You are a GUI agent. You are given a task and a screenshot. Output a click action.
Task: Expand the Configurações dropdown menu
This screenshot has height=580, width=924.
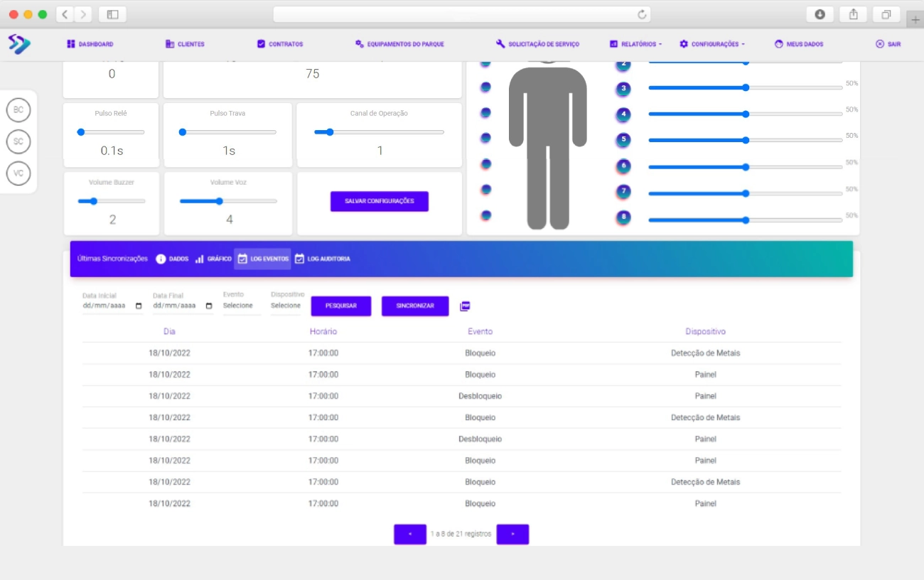(x=712, y=44)
